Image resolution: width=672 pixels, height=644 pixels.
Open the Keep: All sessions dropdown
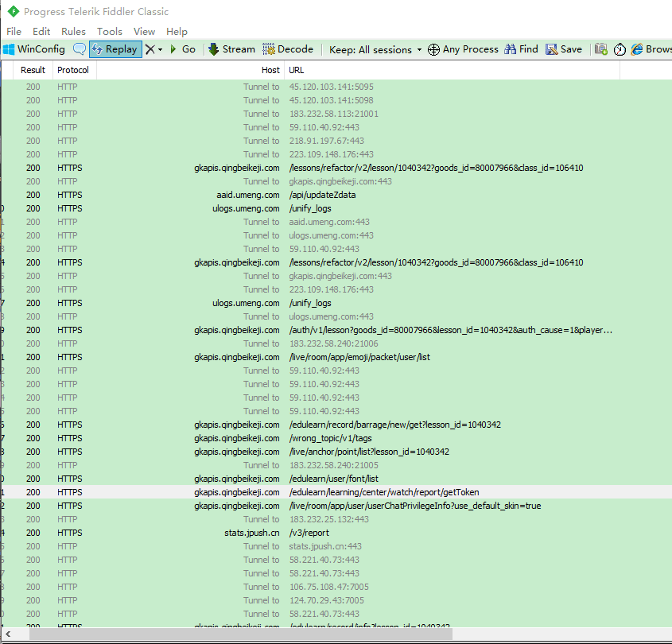tap(375, 50)
